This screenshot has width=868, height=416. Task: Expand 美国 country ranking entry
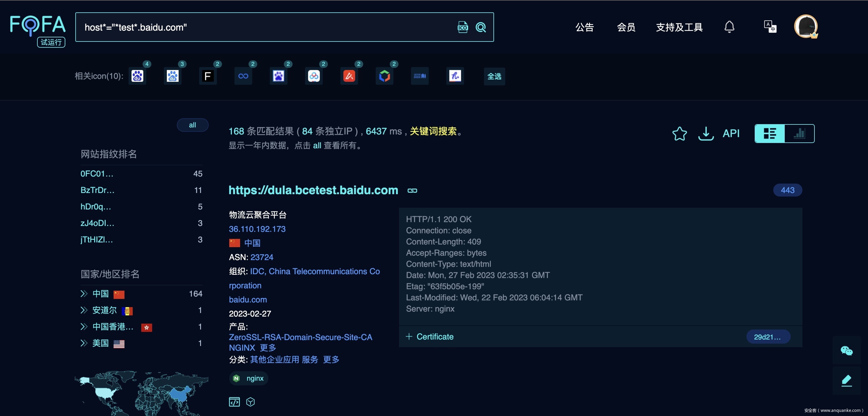click(x=84, y=343)
